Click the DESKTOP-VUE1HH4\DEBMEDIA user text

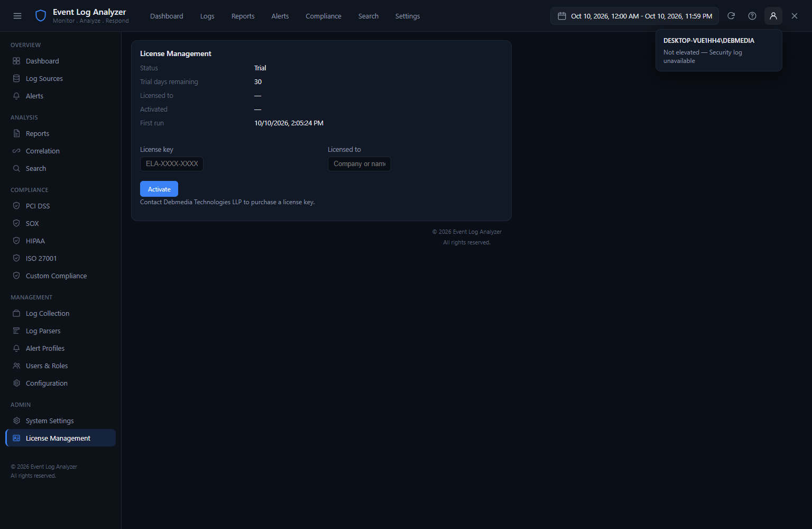pyautogui.click(x=709, y=41)
